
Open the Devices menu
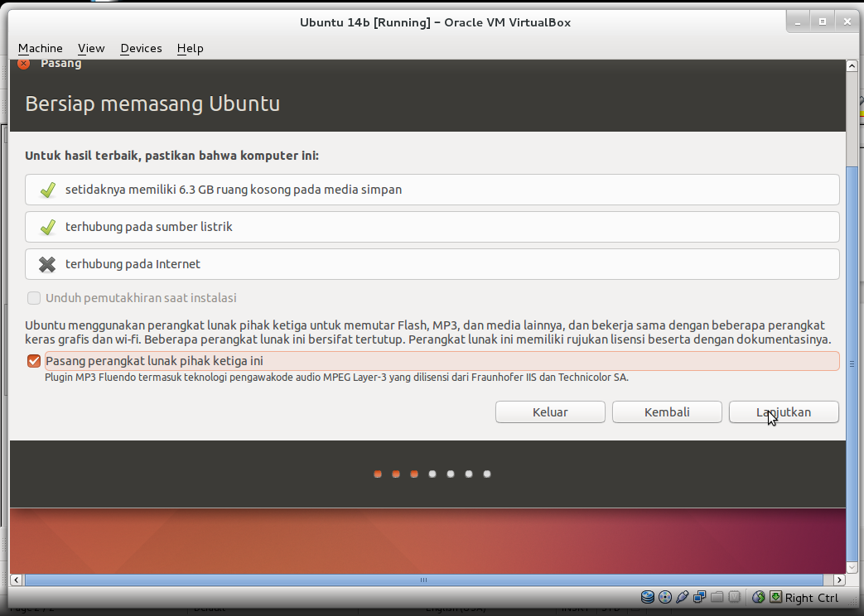[140, 48]
